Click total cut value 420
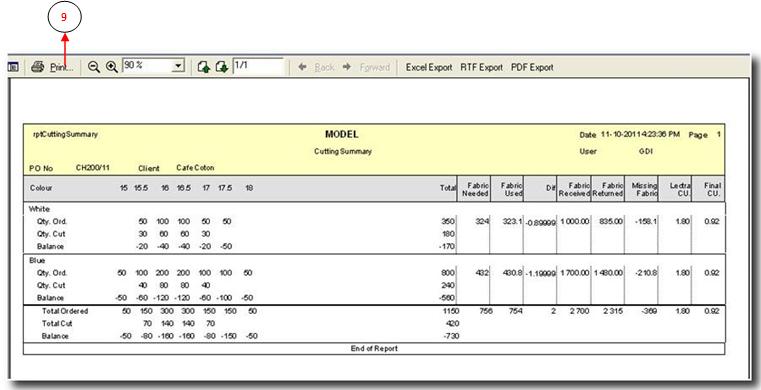Screen dimensions: 761x390 (452, 324)
